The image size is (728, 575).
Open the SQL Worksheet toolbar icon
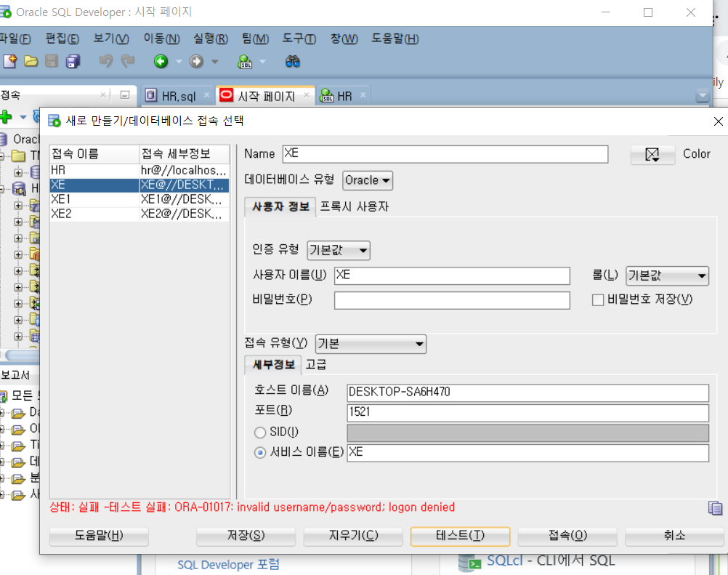click(245, 61)
